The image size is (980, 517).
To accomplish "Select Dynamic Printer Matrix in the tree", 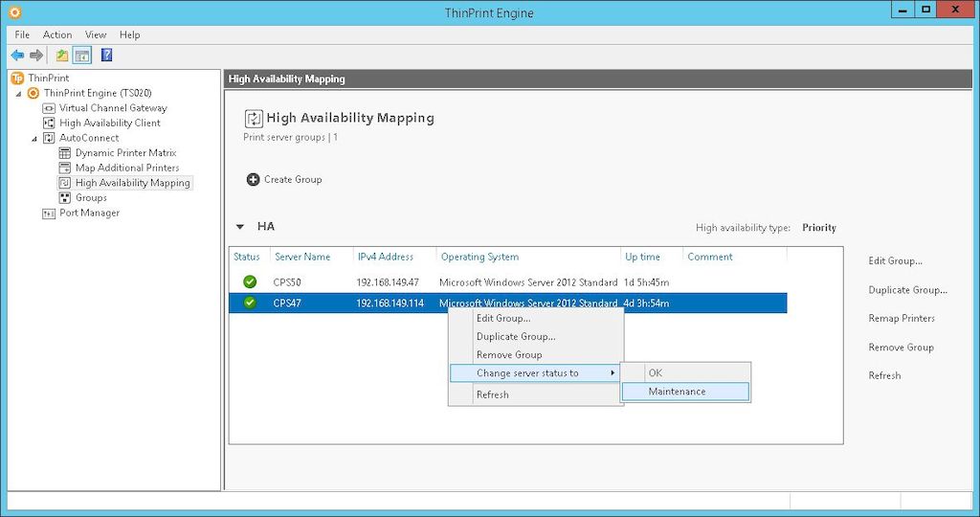I will [x=125, y=153].
